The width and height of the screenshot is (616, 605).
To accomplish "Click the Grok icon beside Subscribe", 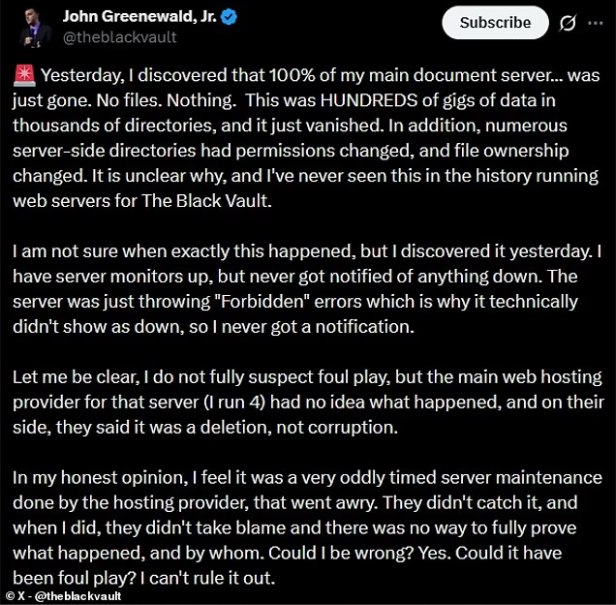I will (x=568, y=23).
